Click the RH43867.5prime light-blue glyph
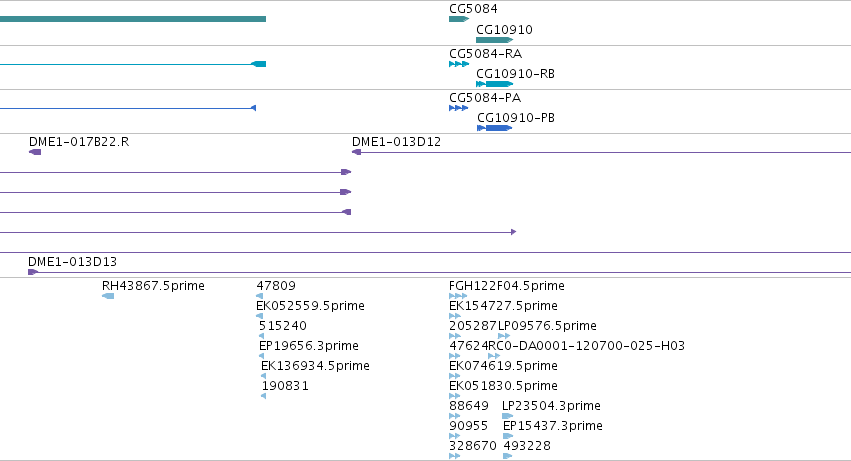The image size is (851, 461). [108, 296]
